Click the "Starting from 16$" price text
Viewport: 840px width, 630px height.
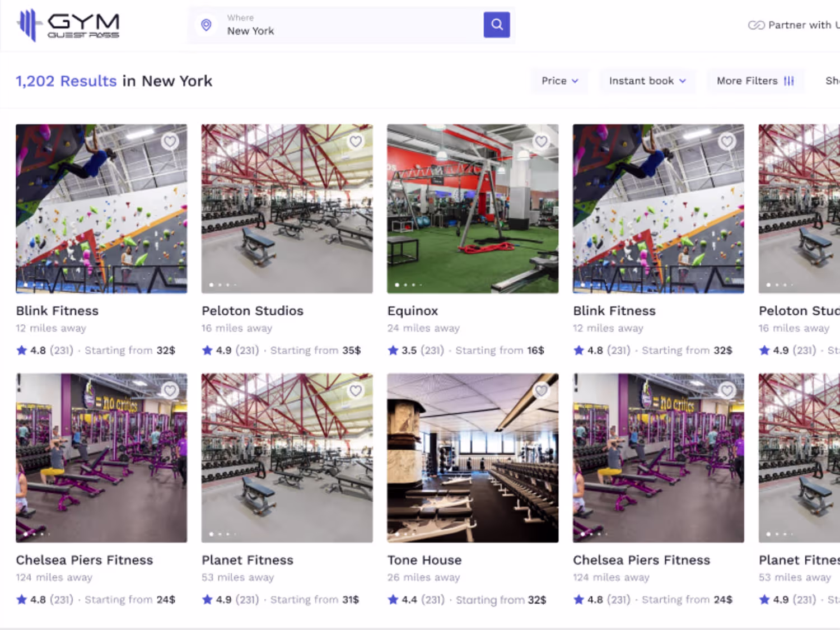(500, 351)
